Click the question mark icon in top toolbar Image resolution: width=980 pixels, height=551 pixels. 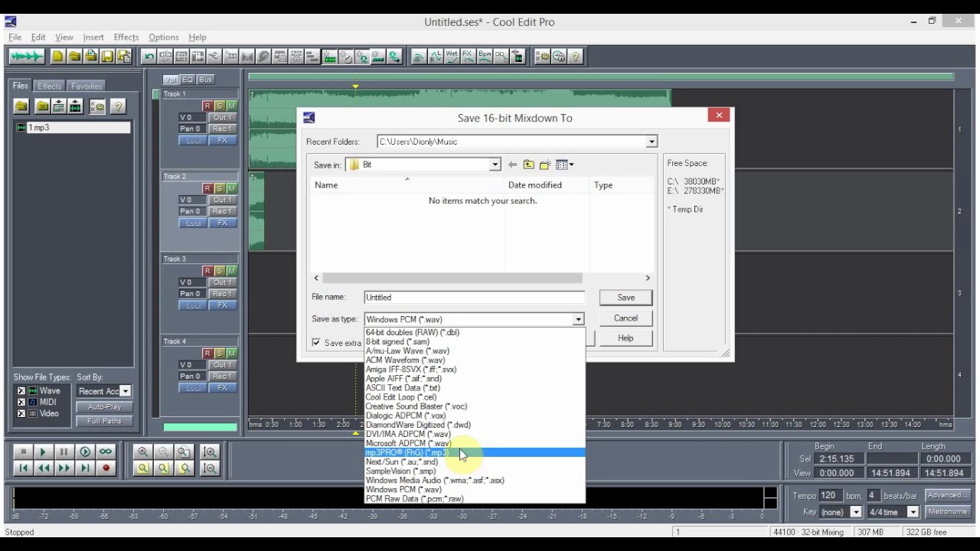pos(575,57)
